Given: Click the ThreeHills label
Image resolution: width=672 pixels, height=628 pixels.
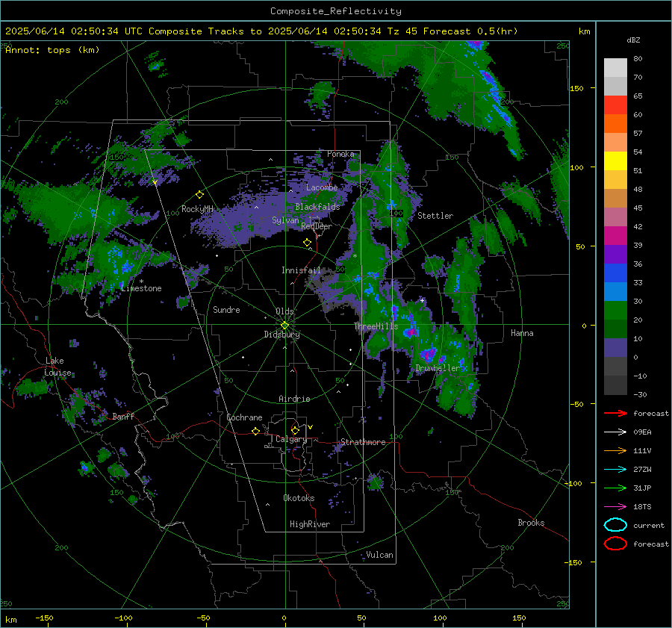Looking at the screenshot, I should [x=376, y=326].
